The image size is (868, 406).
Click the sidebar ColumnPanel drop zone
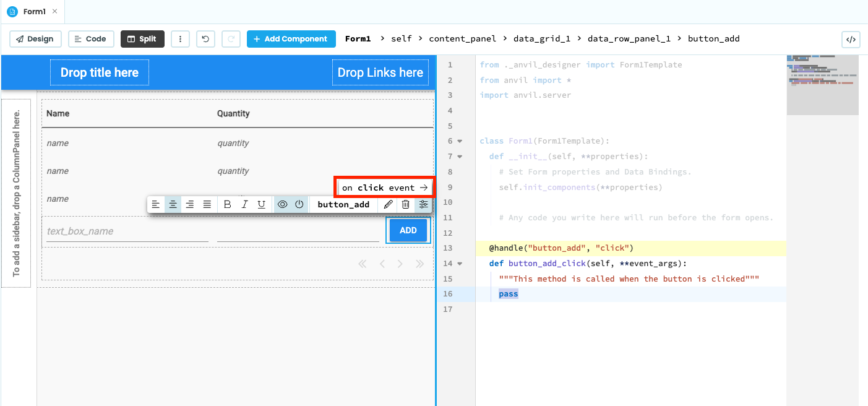(x=16, y=193)
